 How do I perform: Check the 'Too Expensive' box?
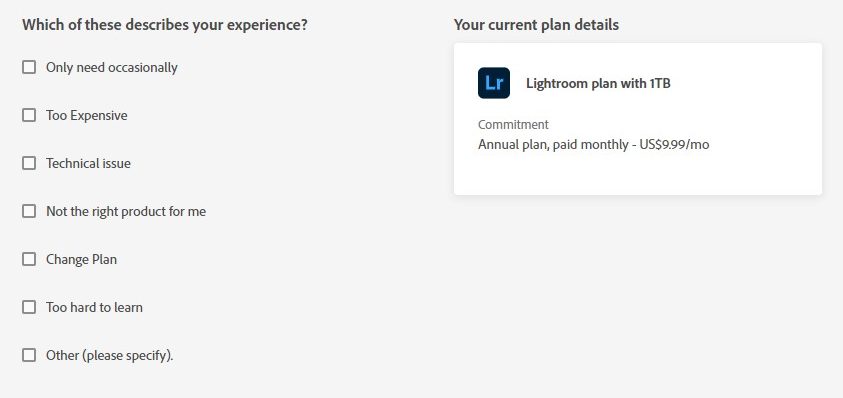click(29, 115)
